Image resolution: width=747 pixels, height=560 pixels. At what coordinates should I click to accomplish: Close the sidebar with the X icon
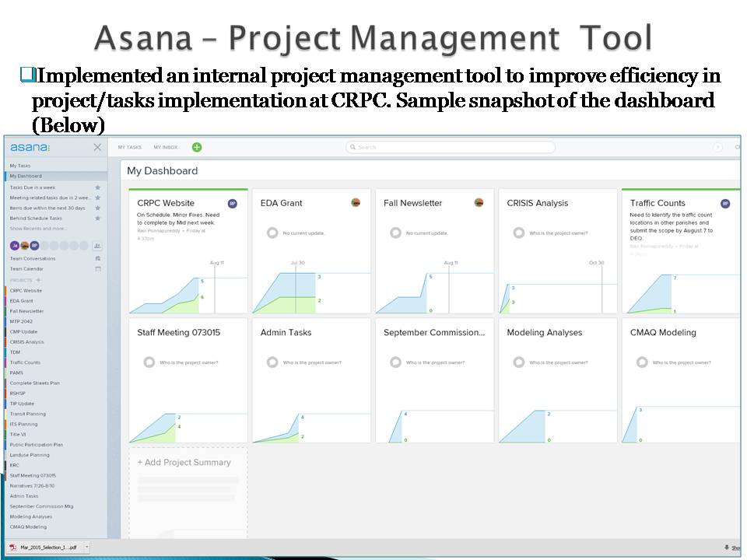tap(98, 148)
